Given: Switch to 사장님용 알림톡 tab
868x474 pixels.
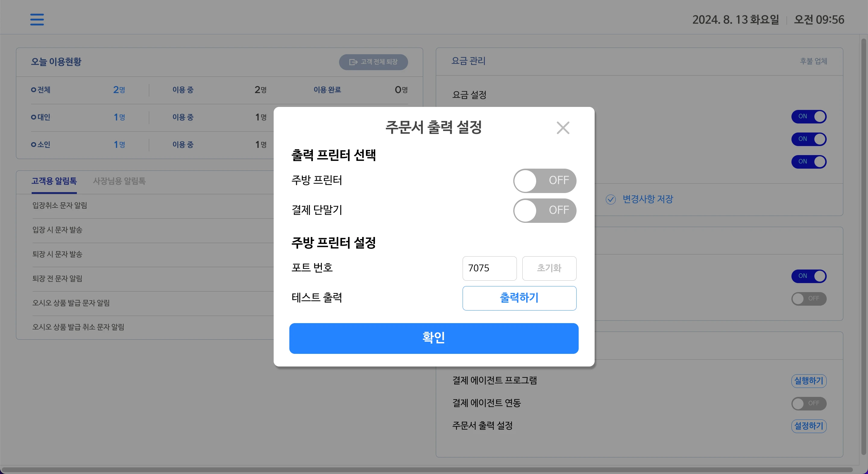Looking at the screenshot, I should [119, 181].
